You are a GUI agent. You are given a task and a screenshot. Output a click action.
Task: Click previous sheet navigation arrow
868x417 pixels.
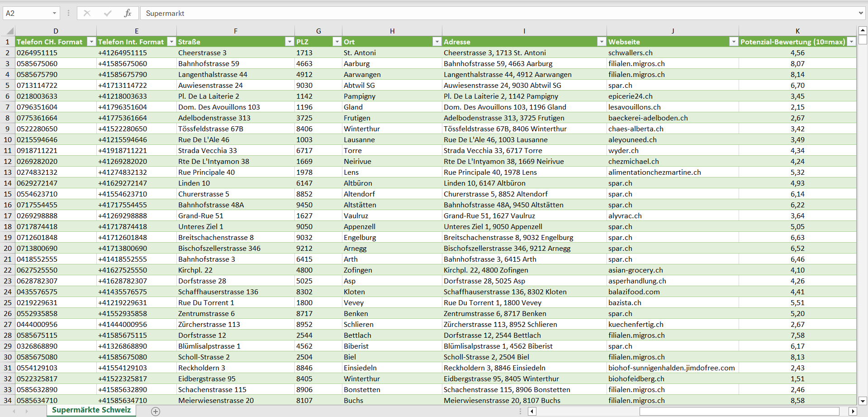(14, 411)
